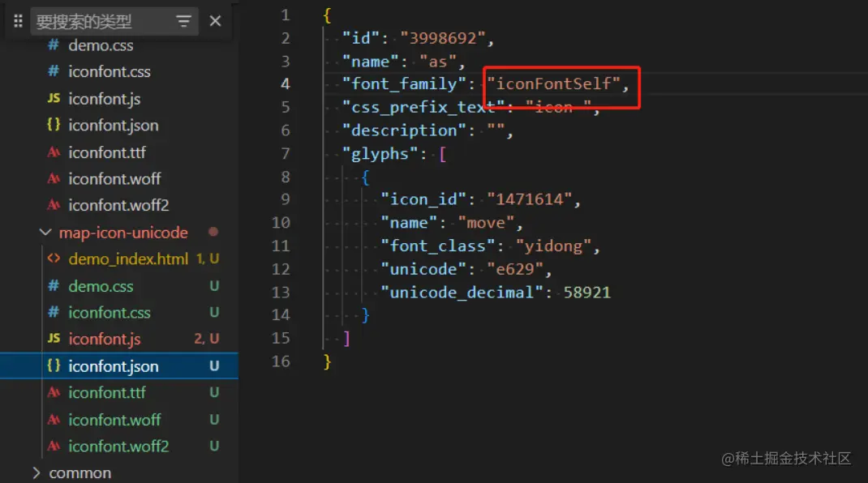Screen dimensions: 868x483
Task: Click the JS icon of the modified iconfont.js
Action: (x=54, y=339)
